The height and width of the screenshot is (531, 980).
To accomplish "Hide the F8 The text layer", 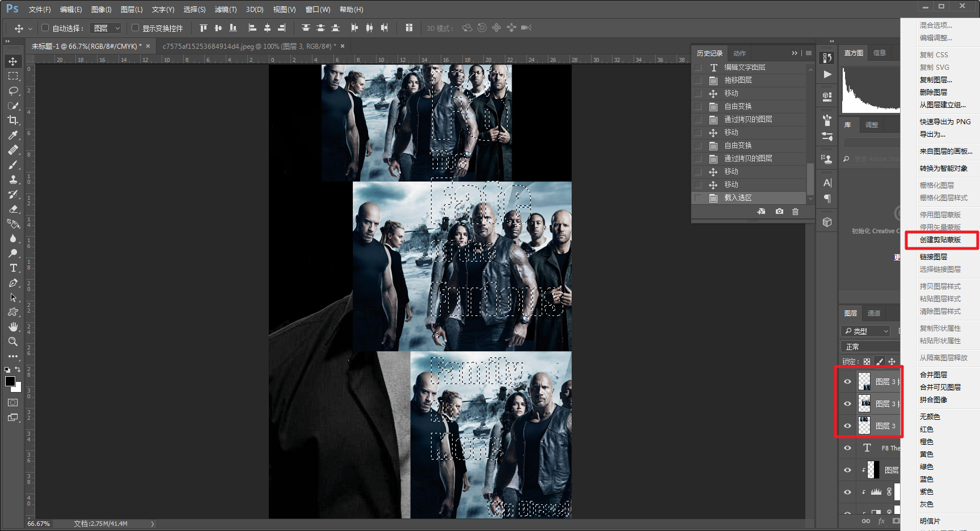I will (847, 448).
